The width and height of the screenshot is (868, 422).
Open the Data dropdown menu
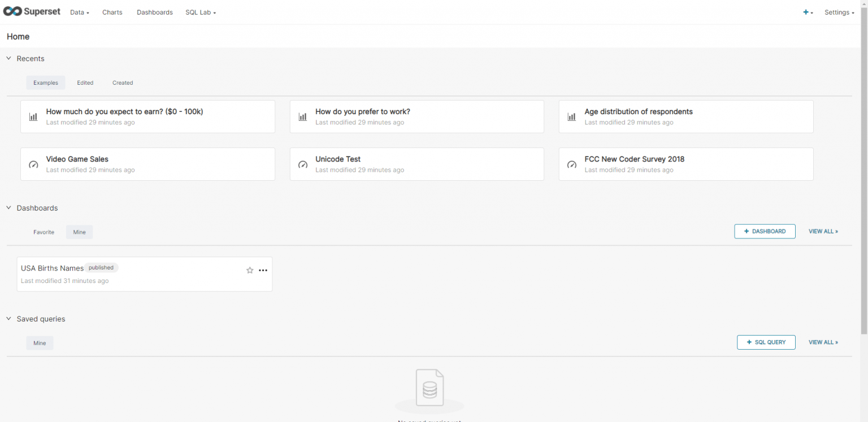pyautogui.click(x=80, y=12)
